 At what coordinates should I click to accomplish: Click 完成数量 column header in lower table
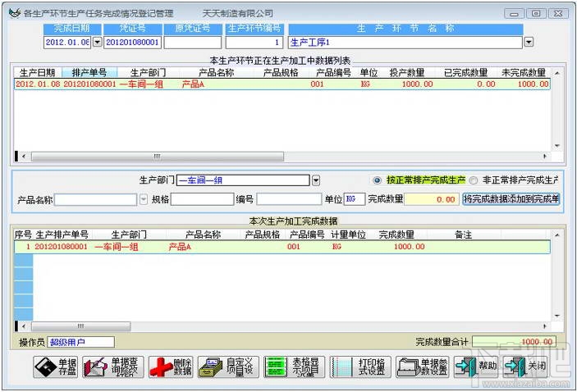(396, 235)
